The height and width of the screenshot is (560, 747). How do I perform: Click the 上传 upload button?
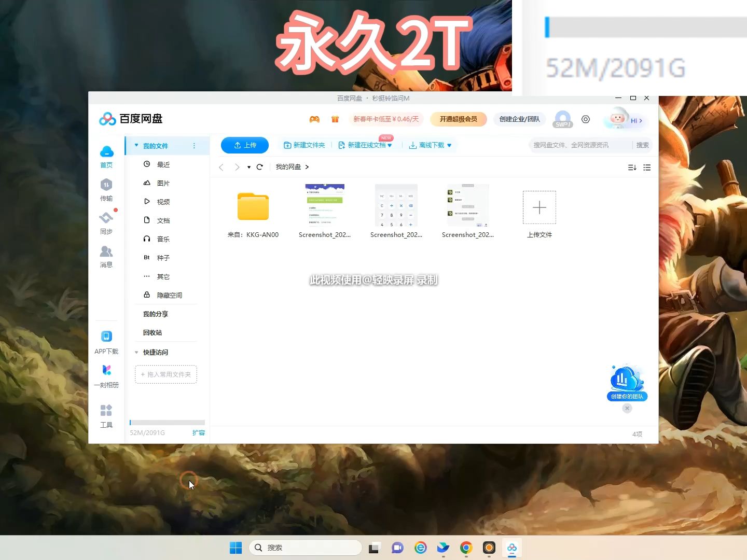click(x=245, y=145)
